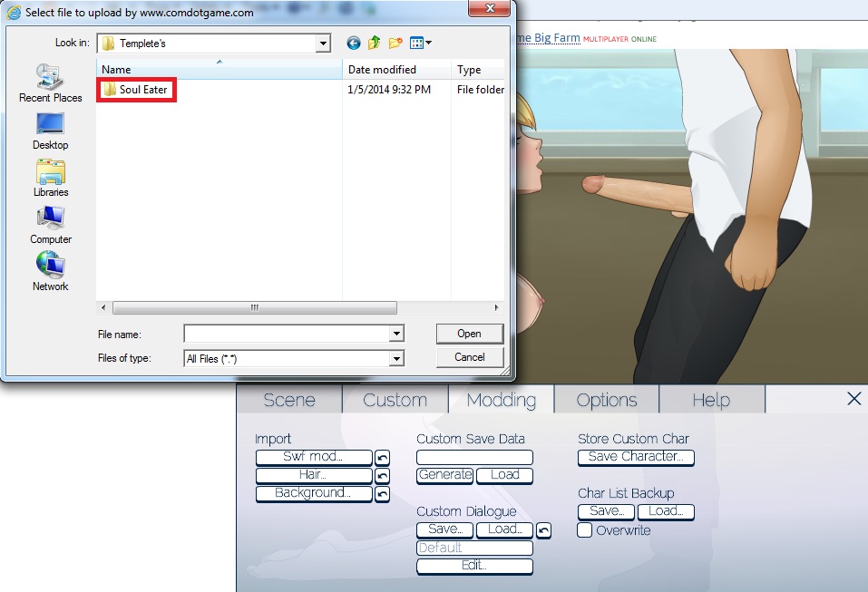Enable the Overwrite checkbox

tap(585, 530)
